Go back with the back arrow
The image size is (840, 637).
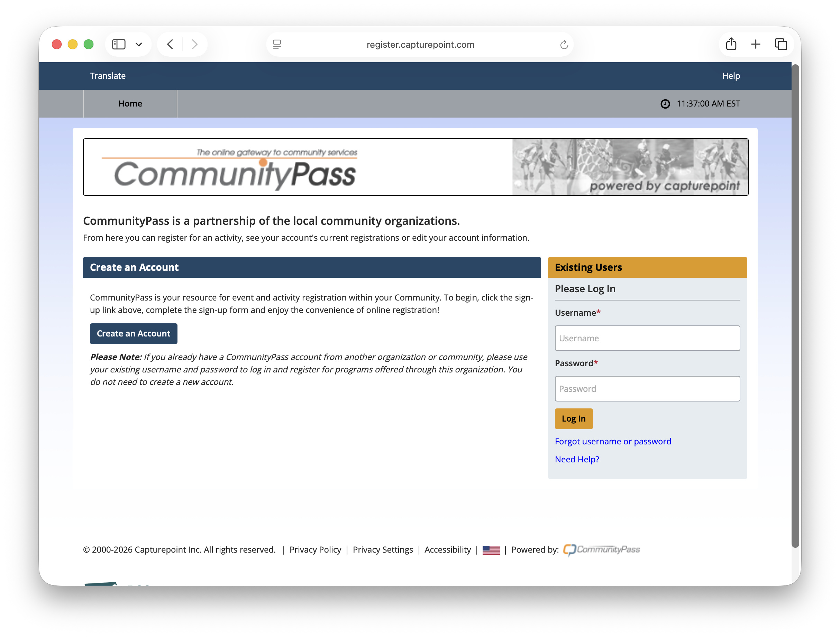coord(170,44)
